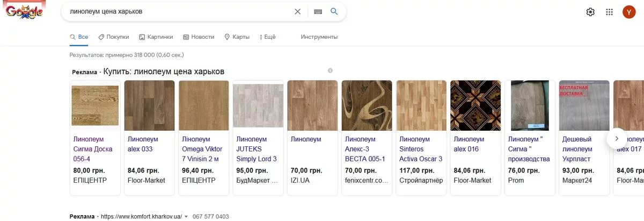Click the ad info icon

click(x=330, y=70)
